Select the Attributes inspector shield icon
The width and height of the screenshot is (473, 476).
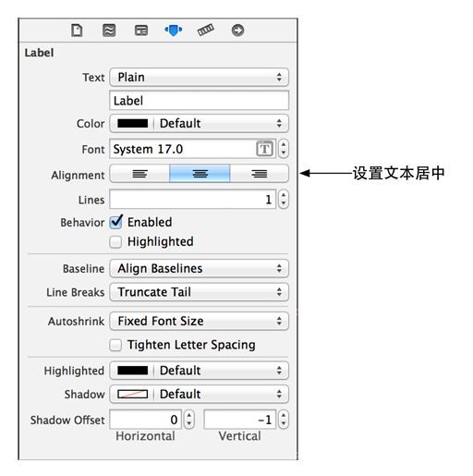coord(174,31)
